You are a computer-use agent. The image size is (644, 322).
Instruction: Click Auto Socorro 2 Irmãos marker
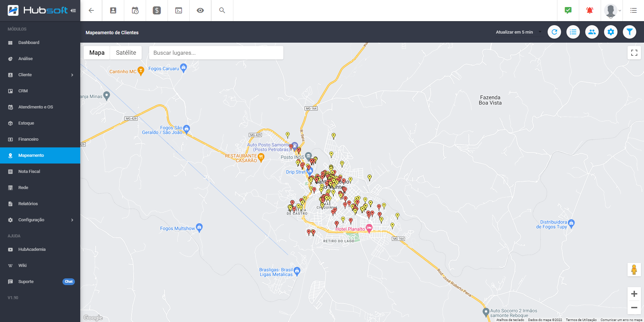click(486, 312)
